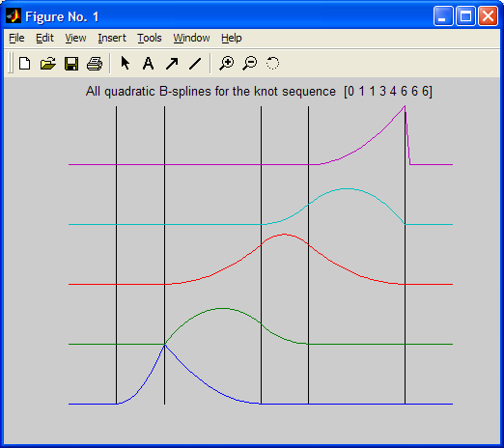Select the Insert Line tool
504x448 pixels.
(x=195, y=63)
